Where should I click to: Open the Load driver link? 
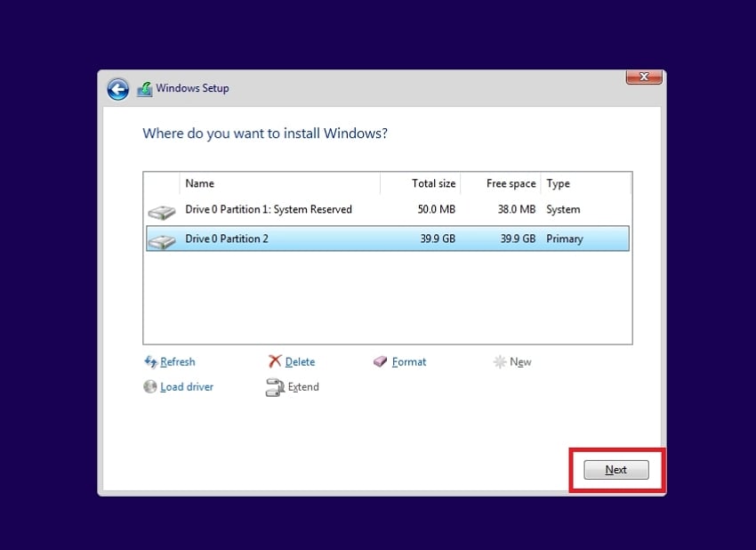coord(187,387)
